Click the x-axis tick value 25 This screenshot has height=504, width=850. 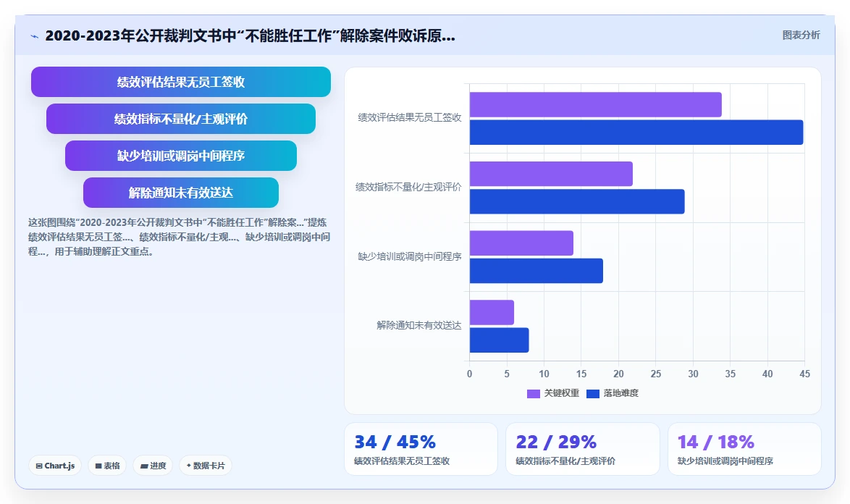[655, 374]
